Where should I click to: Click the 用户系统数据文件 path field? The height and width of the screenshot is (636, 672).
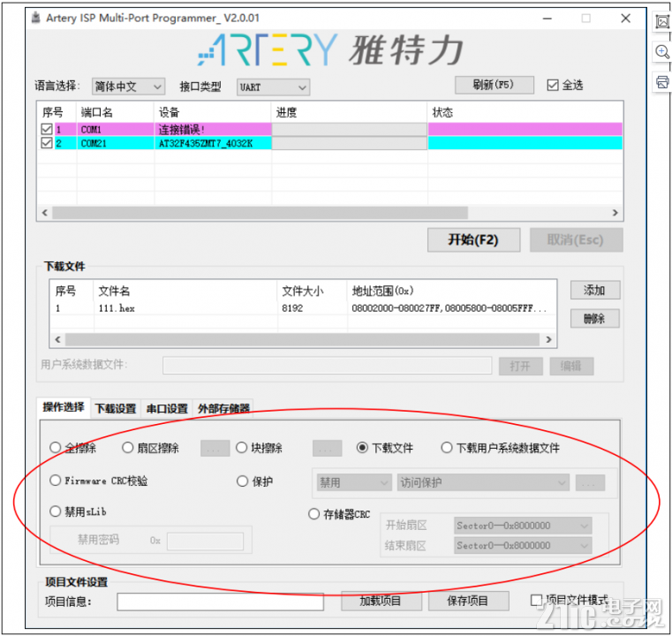(327, 366)
